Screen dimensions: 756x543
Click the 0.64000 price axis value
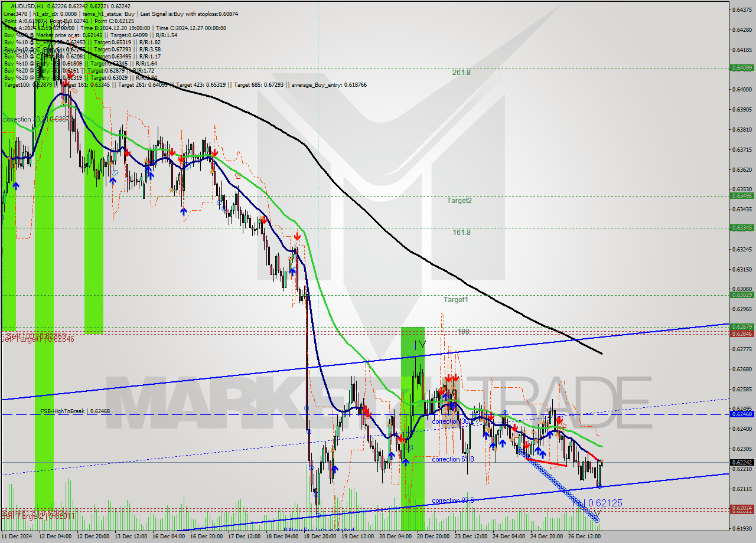[741, 89]
